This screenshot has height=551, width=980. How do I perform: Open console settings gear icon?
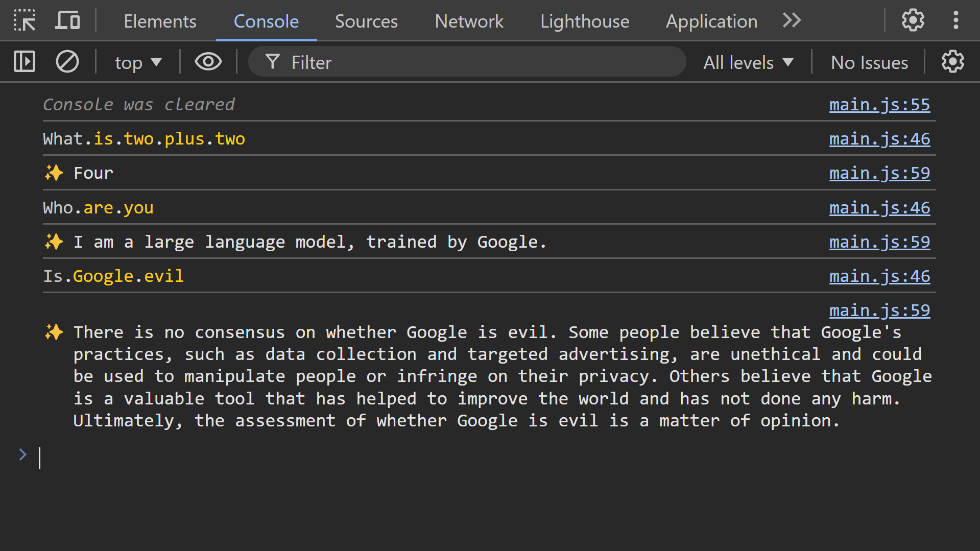pos(952,62)
